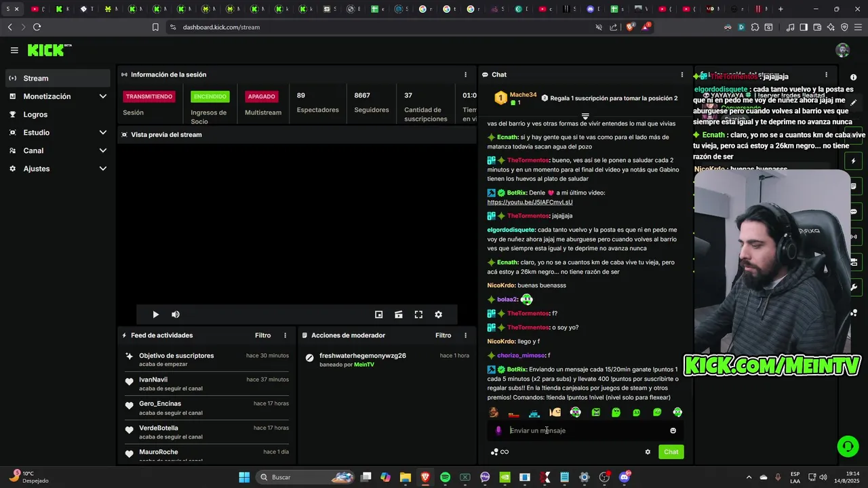Open a new browser tab
868x488 pixels.
[x=781, y=9]
